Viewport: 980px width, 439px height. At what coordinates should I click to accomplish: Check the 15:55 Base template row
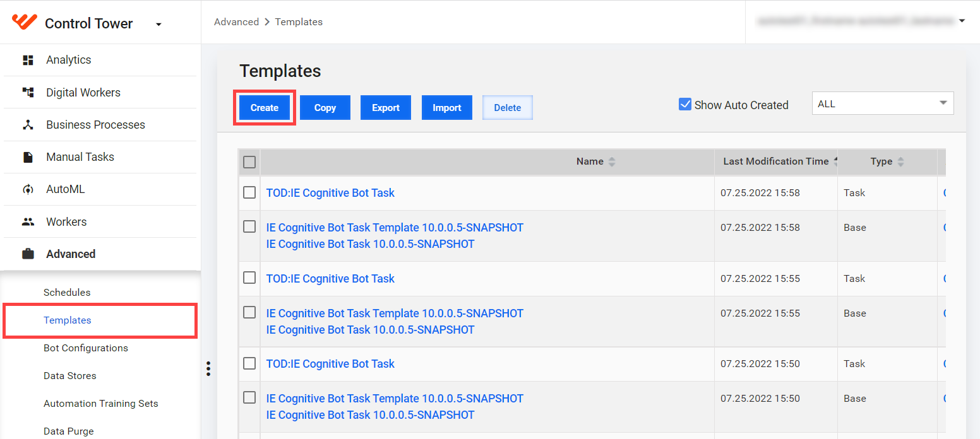coord(249,312)
